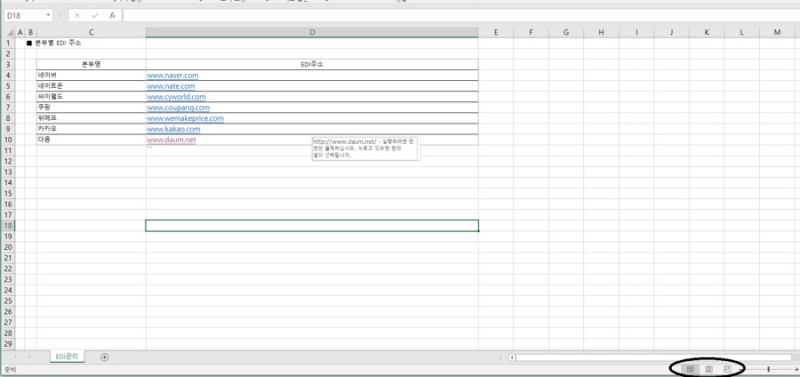This screenshot has height=377, width=800.
Task: Select column M header
Action: coord(777,32)
